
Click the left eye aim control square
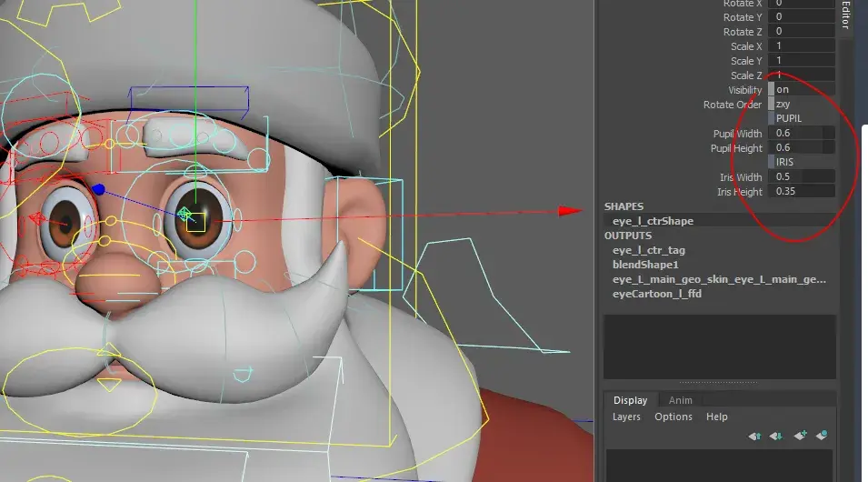pyautogui.click(x=196, y=221)
